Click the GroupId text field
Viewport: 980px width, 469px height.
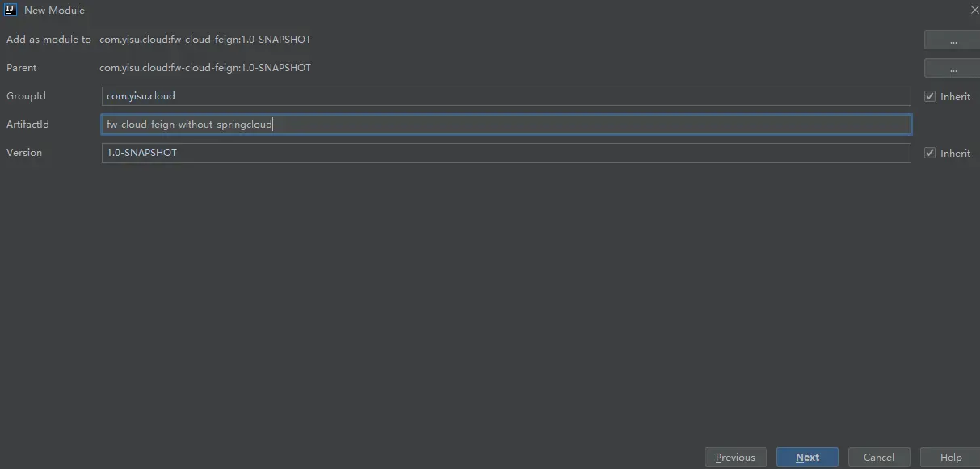[506, 96]
